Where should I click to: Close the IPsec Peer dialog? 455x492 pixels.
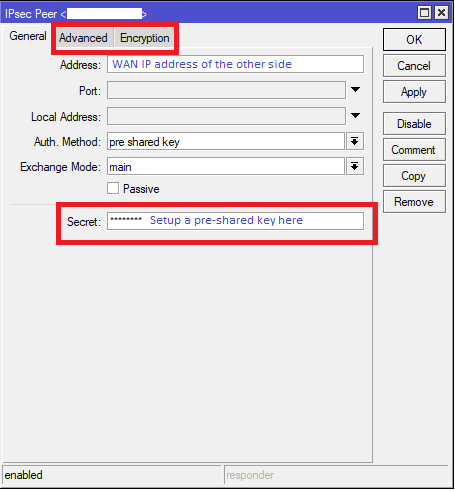pyautogui.click(x=441, y=13)
